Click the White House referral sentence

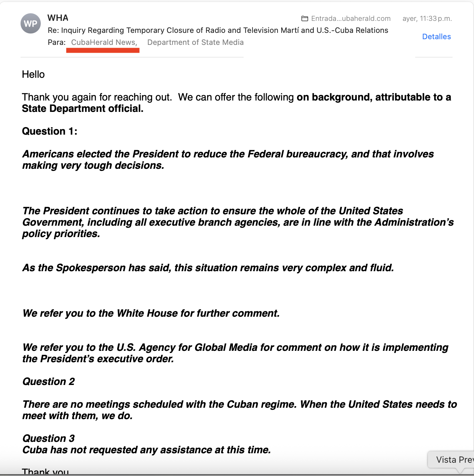click(151, 313)
